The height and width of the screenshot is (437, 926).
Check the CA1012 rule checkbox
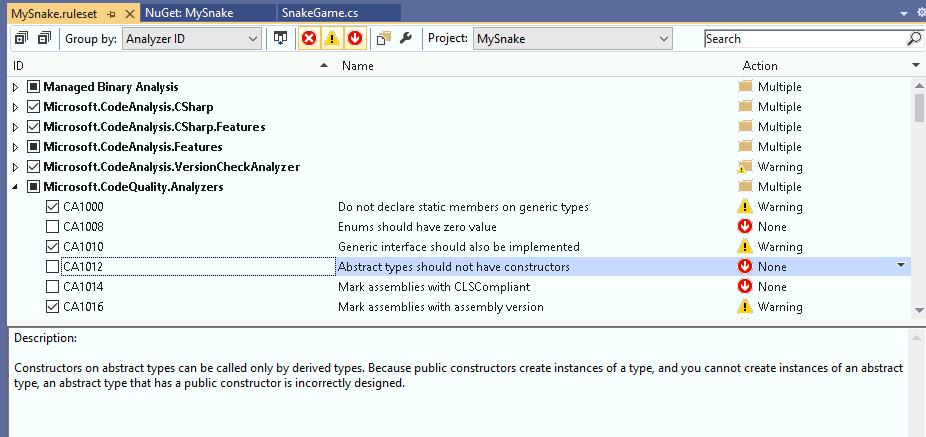(53, 267)
